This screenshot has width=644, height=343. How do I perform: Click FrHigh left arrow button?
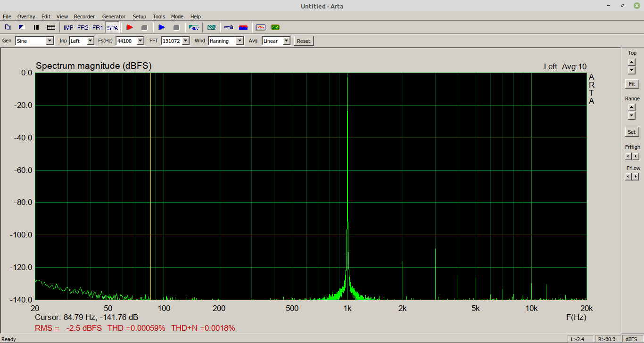pyautogui.click(x=628, y=156)
